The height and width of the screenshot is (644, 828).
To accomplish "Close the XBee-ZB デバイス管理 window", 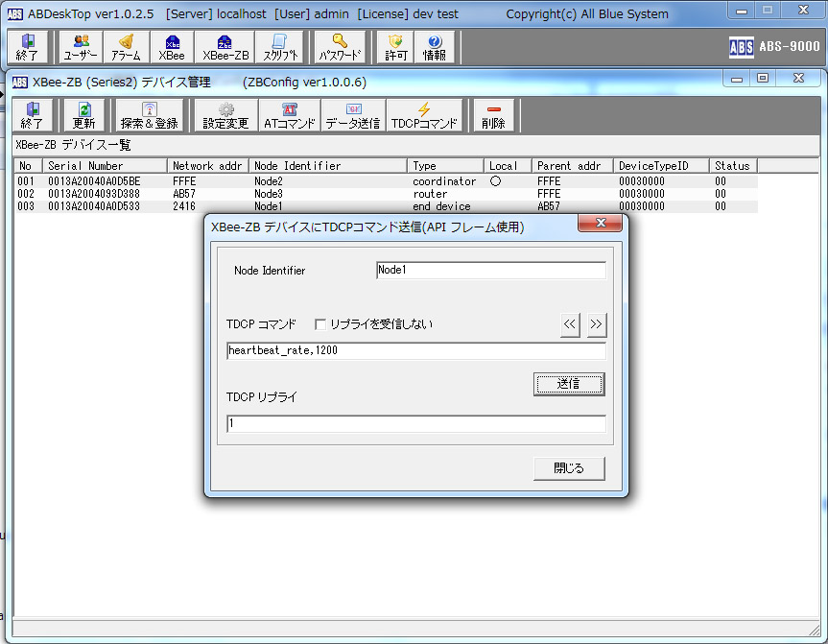I will 798,79.
